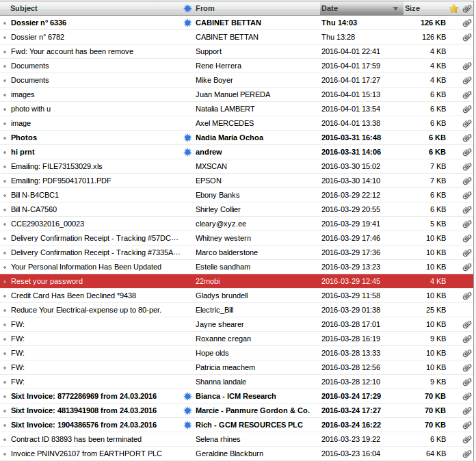Select the Bianca - ICM Research Sixt Invoice email
The image size is (476, 461).
(83, 396)
